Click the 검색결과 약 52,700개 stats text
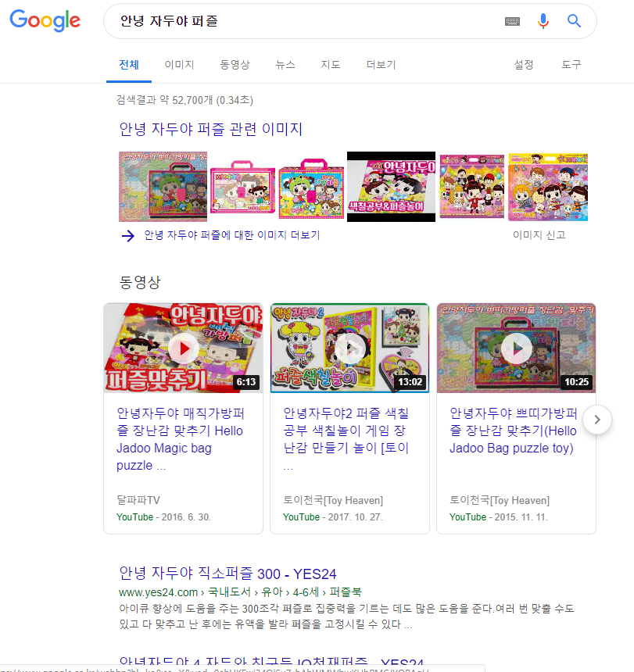The image size is (634, 672). point(184,100)
